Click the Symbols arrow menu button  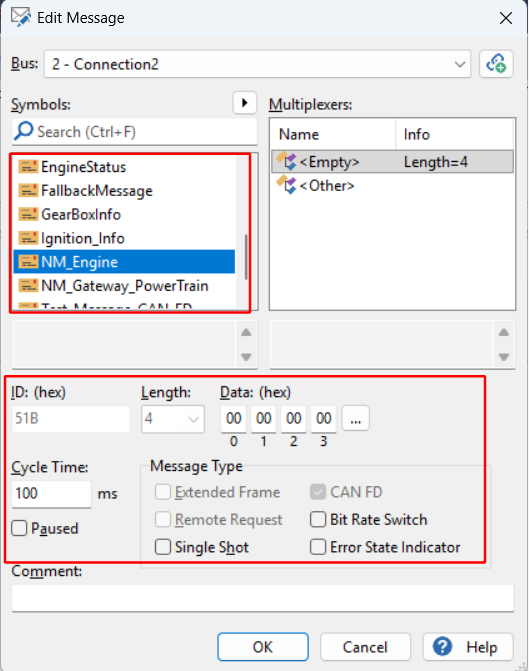[x=245, y=103]
